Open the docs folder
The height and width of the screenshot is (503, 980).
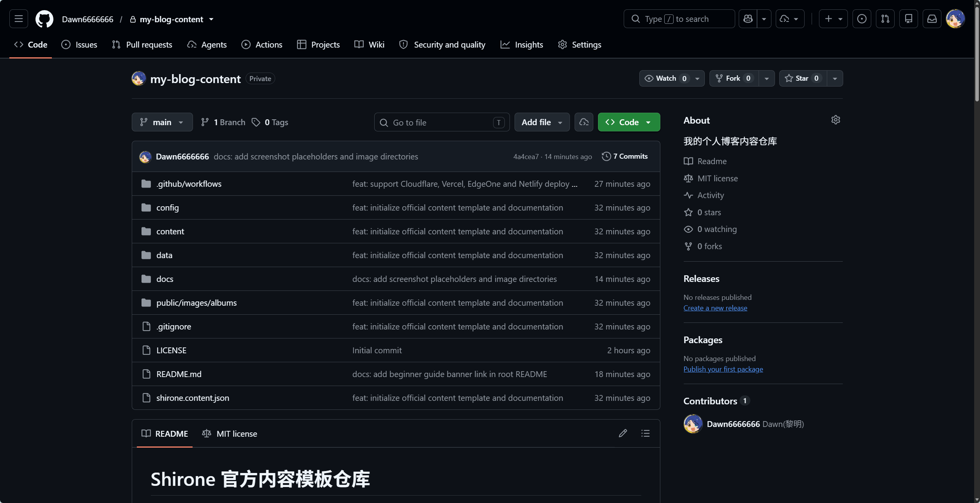pyautogui.click(x=165, y=279)
